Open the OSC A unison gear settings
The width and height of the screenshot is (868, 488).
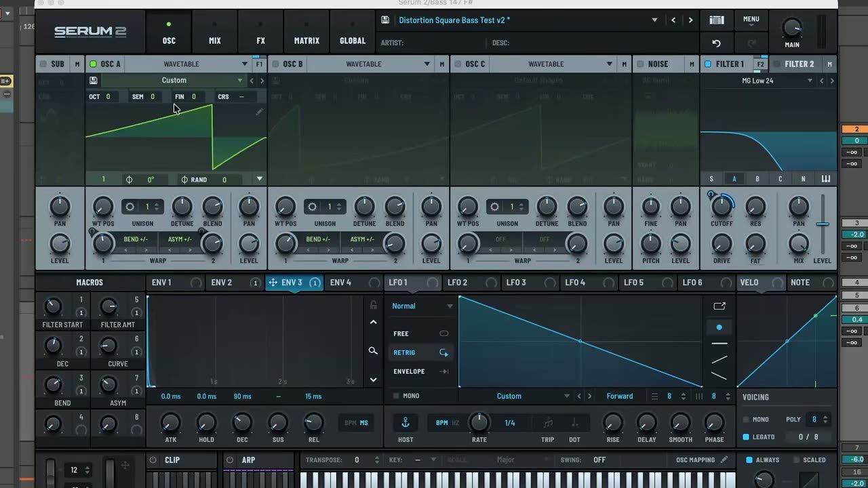130,207
